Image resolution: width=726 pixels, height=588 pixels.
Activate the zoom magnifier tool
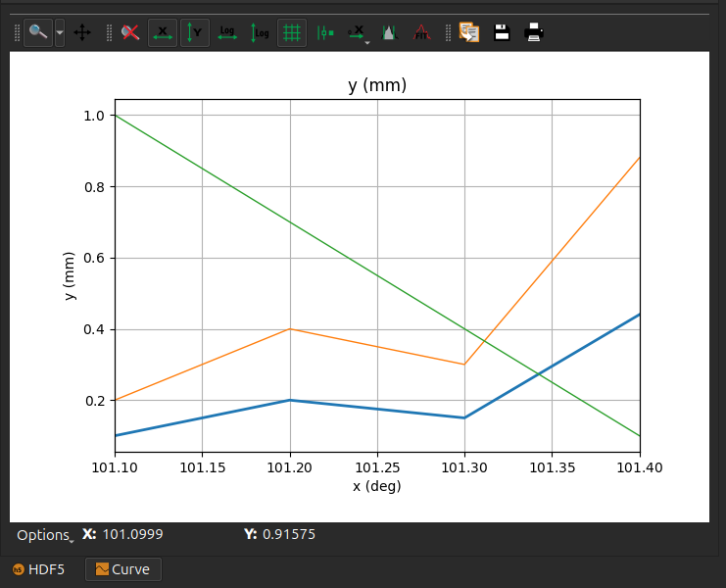click(x=38, y=33)
